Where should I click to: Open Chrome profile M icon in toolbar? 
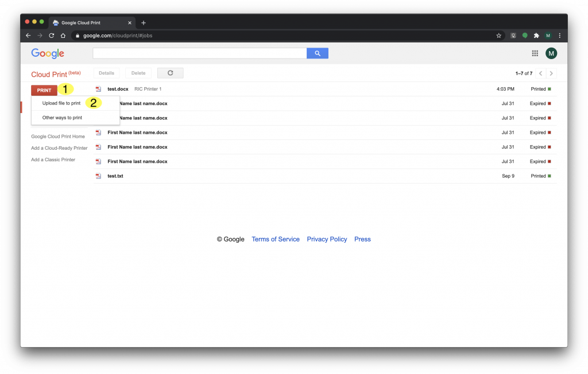[548, 36]
